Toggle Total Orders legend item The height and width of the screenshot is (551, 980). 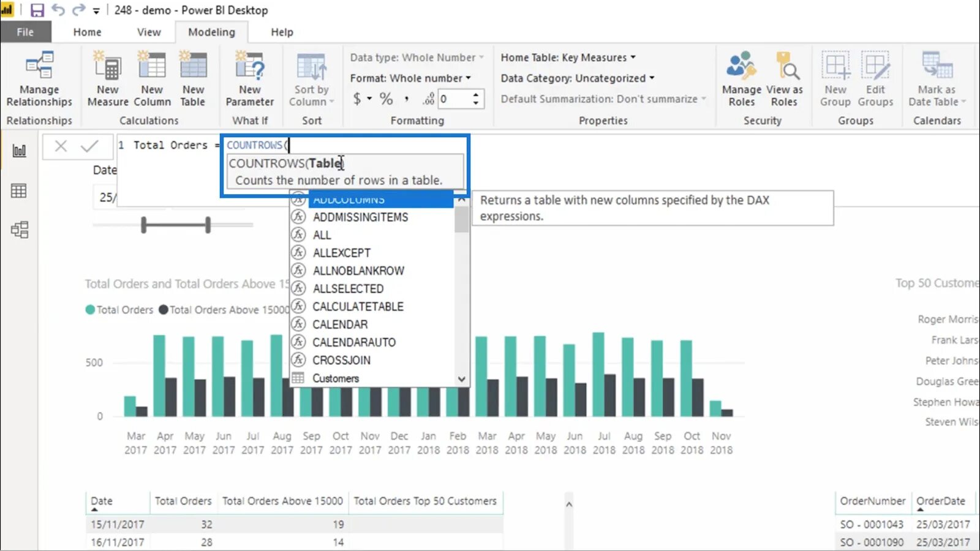(x=119, y=310)
